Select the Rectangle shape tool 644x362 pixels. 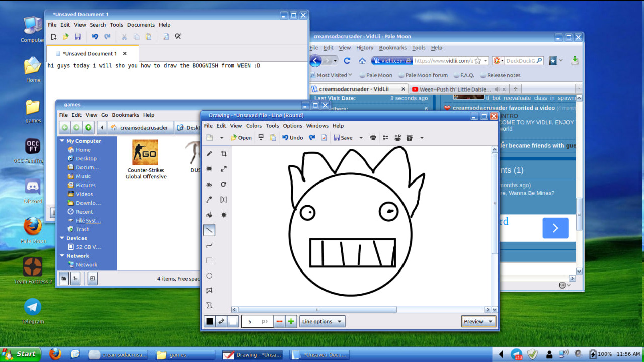[209, 260]
